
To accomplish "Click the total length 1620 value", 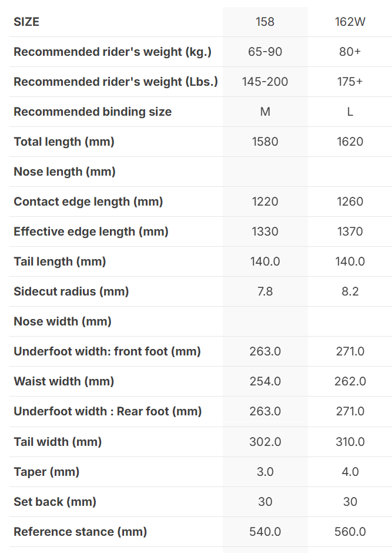I will (350, 142).
